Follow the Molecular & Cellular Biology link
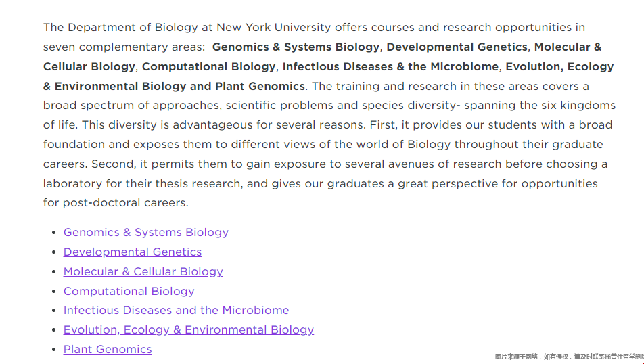 tap(143, 271)
